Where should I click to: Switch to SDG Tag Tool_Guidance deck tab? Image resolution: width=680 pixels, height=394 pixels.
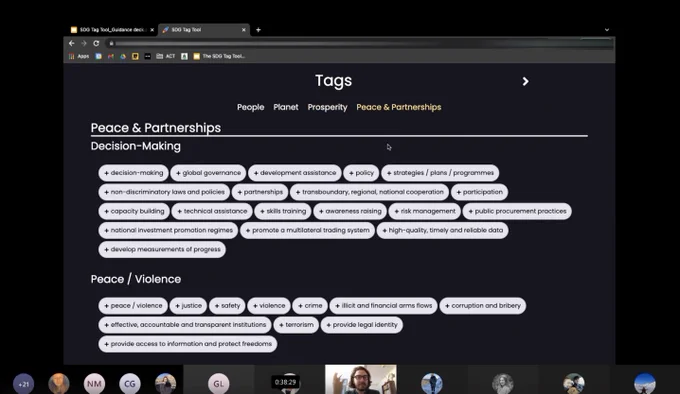point(112,30)
